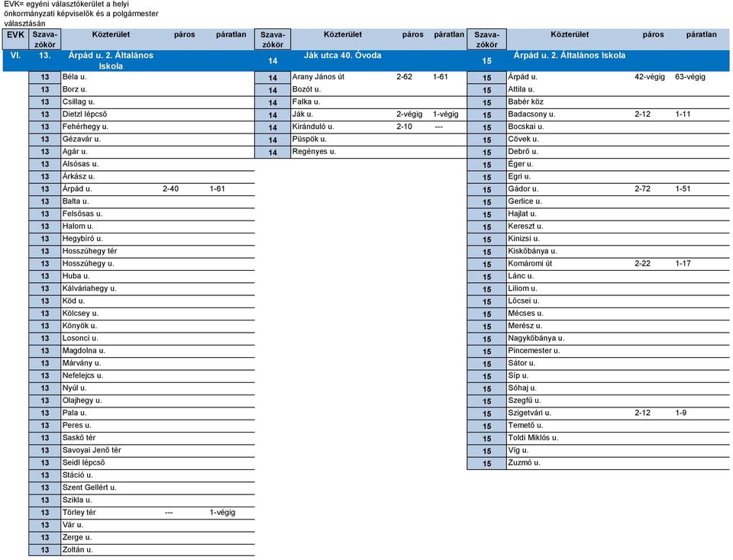Click the 'Hegybíró u.' entry
The width and height of the screenshot is (733, 560).
click(82, 239)
